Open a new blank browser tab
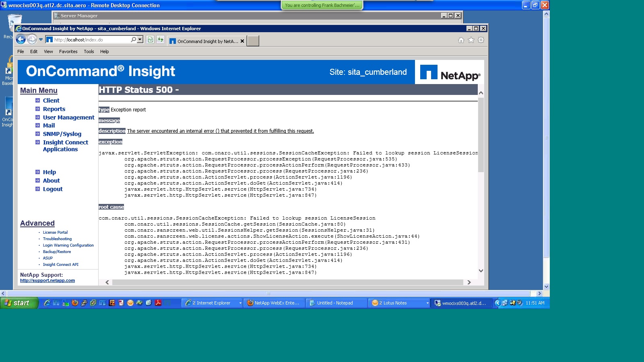Screen dimensions: 644x362 [253, 41]
